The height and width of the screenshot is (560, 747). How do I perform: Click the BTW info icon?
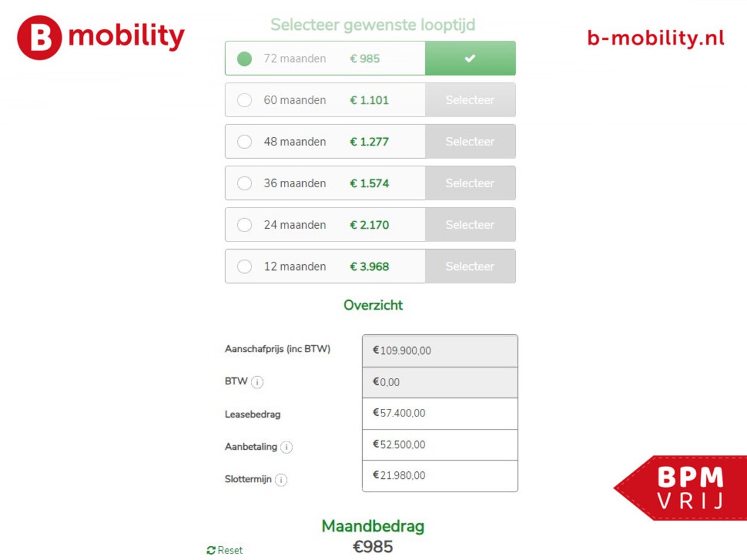257,382
